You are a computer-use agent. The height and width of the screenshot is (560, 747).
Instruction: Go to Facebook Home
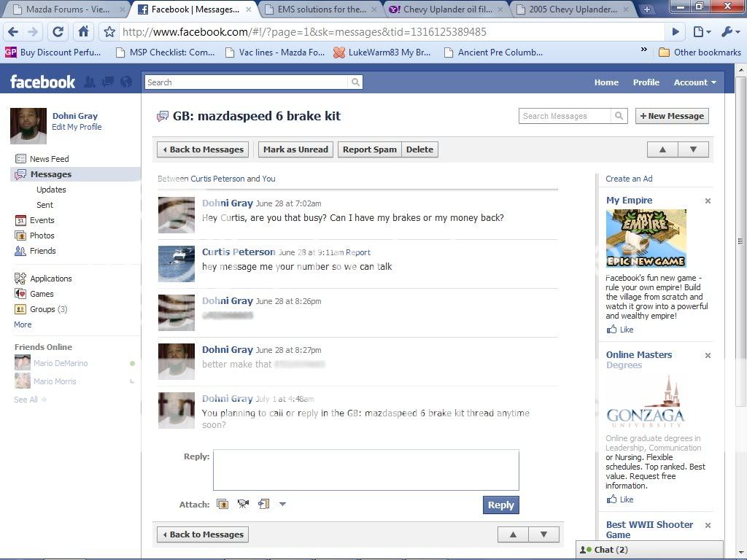pos(606,82)
